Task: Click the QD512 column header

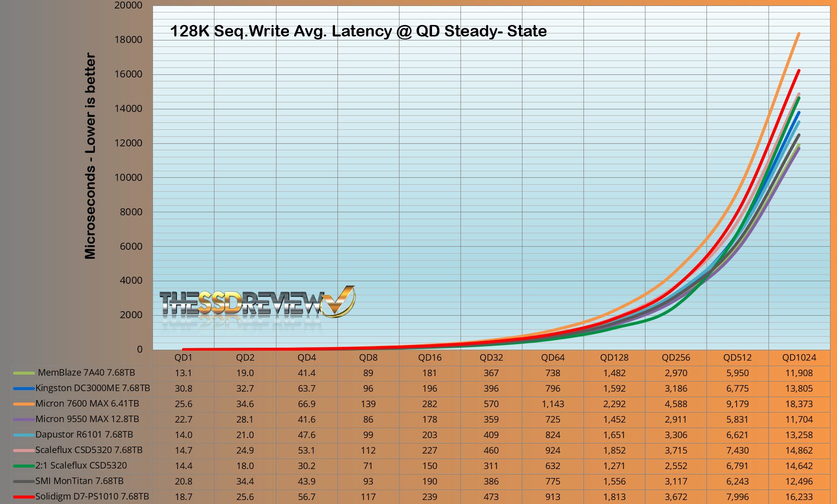Action: click(x=737, y=358)
